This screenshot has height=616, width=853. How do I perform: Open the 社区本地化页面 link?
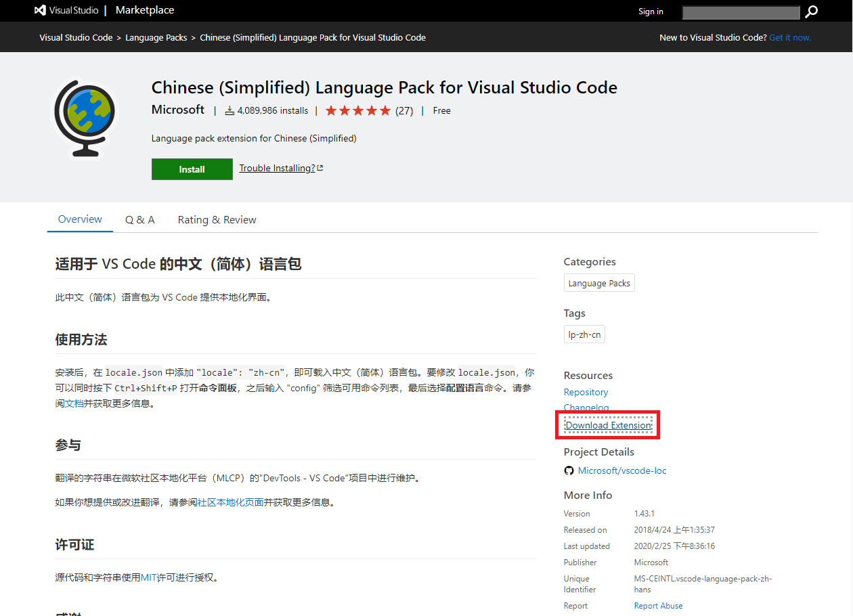pyautogui.click(x=231, y=502)
